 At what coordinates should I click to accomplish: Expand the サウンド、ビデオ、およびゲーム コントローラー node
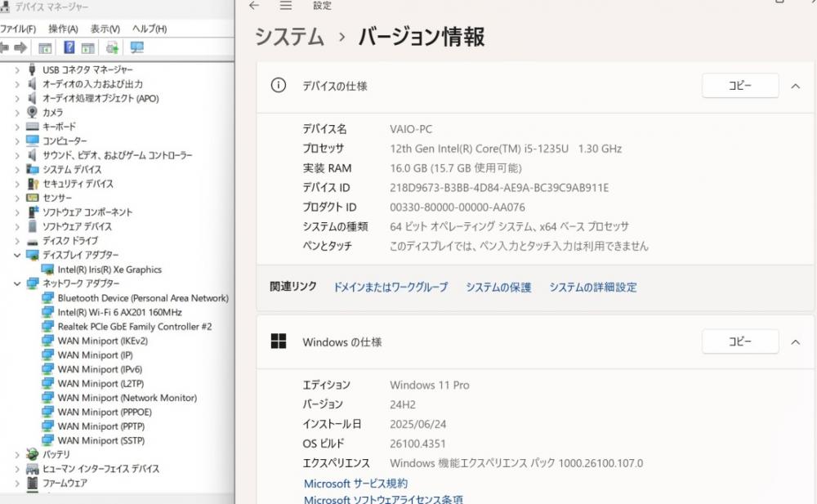click(x=17, y=155)
